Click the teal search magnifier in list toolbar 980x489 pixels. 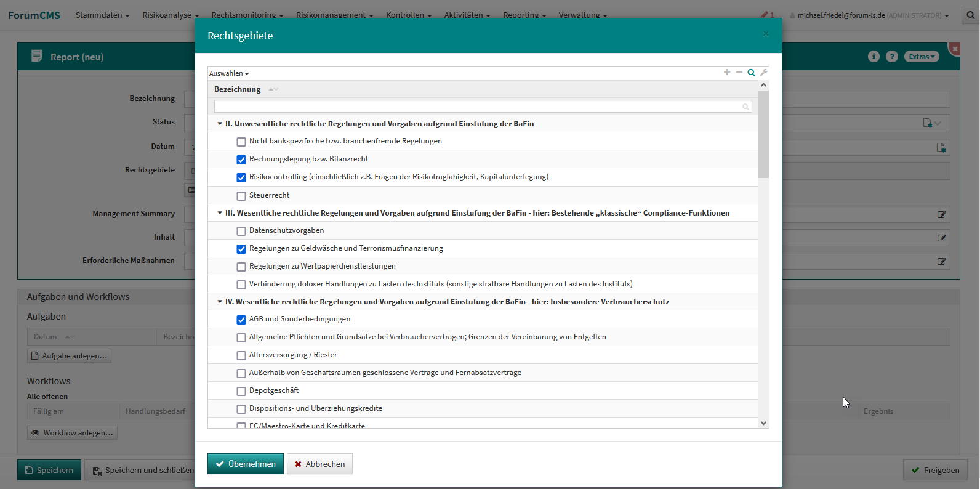(x=752, y=73)
